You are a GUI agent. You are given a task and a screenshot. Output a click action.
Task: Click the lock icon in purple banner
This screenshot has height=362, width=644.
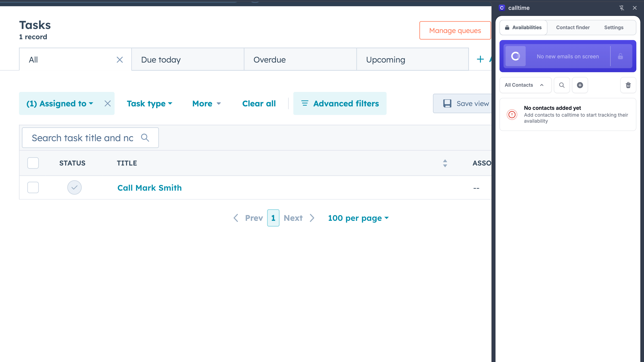[620, 56]
